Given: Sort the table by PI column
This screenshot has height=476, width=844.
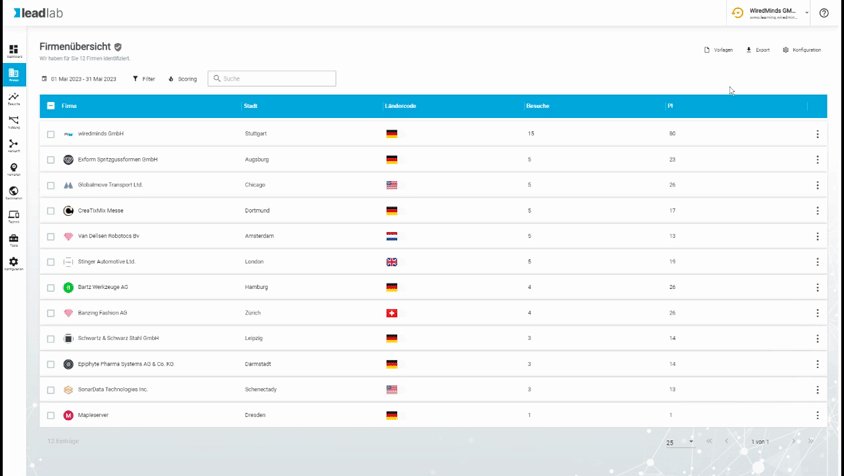Looking at the screenshot, I should coord(670,106).
